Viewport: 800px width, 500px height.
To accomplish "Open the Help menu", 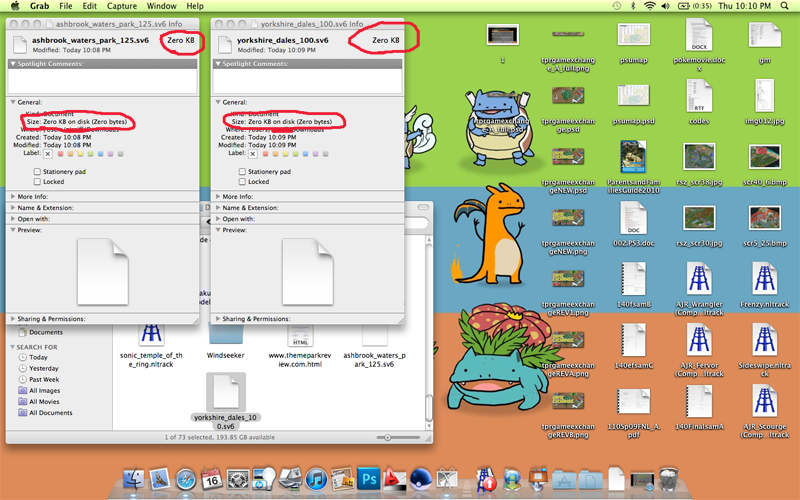I will coord(195,6).
